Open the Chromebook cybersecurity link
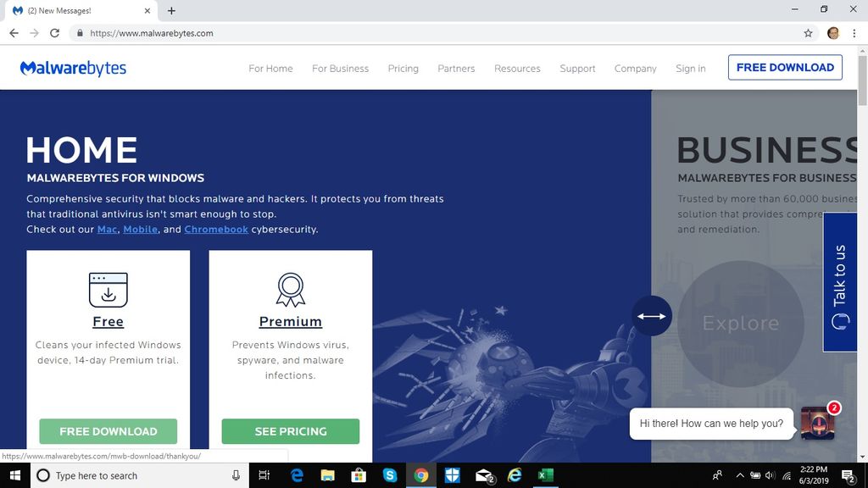868x488 pixels. [216, 229]
